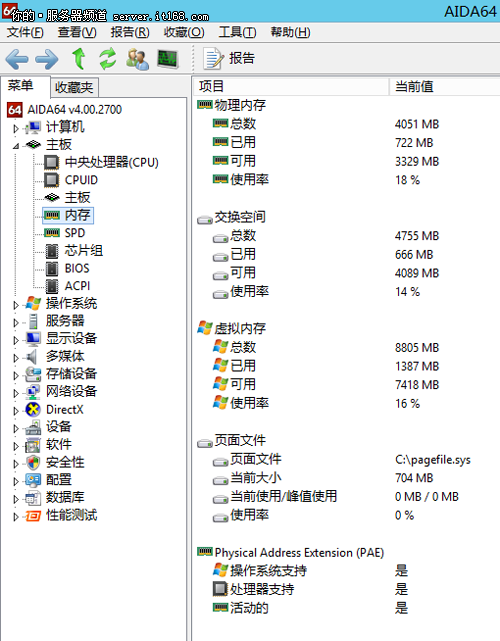This screenshot has height=641, width=500.
Task: Click the green Up arrow toolbar icon
Action: pos(78,59)
